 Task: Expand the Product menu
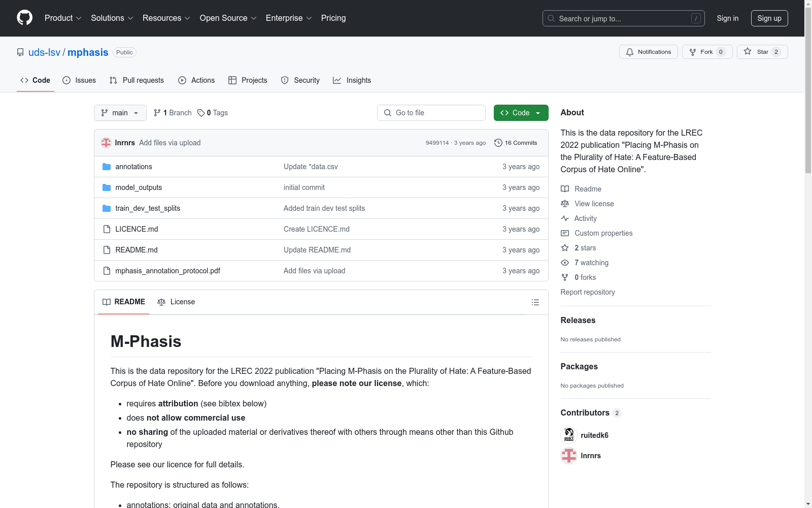coord(63,18)
